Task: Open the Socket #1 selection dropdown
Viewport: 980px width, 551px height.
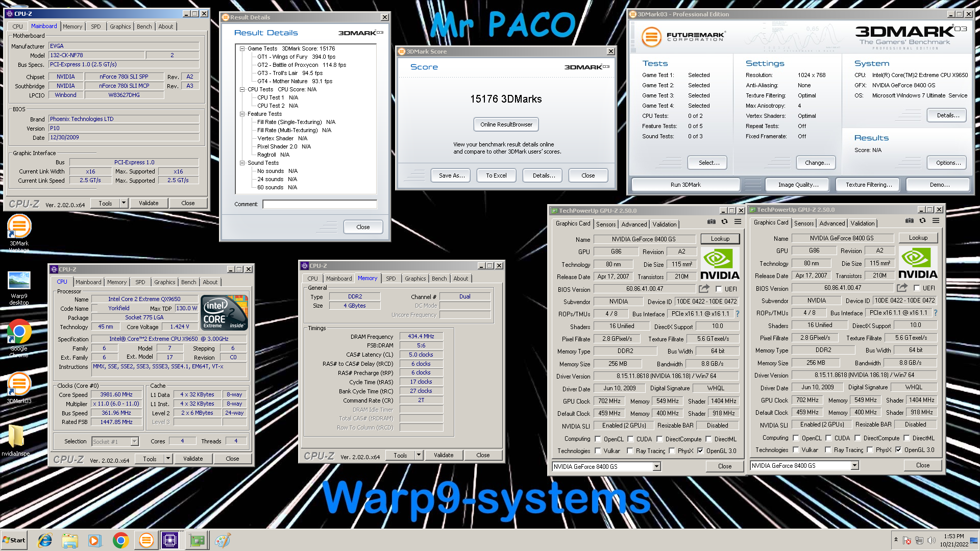Action: pyautogui.click(x=134, y=442)
